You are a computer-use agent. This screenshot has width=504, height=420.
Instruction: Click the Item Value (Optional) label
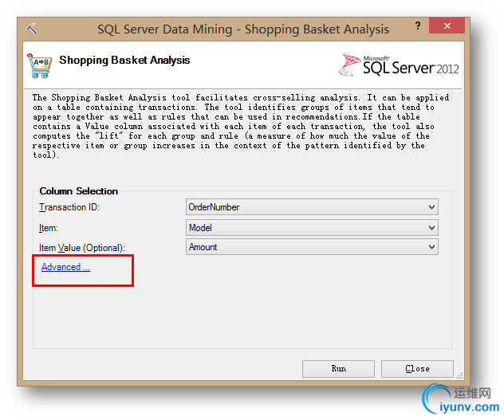82,248
